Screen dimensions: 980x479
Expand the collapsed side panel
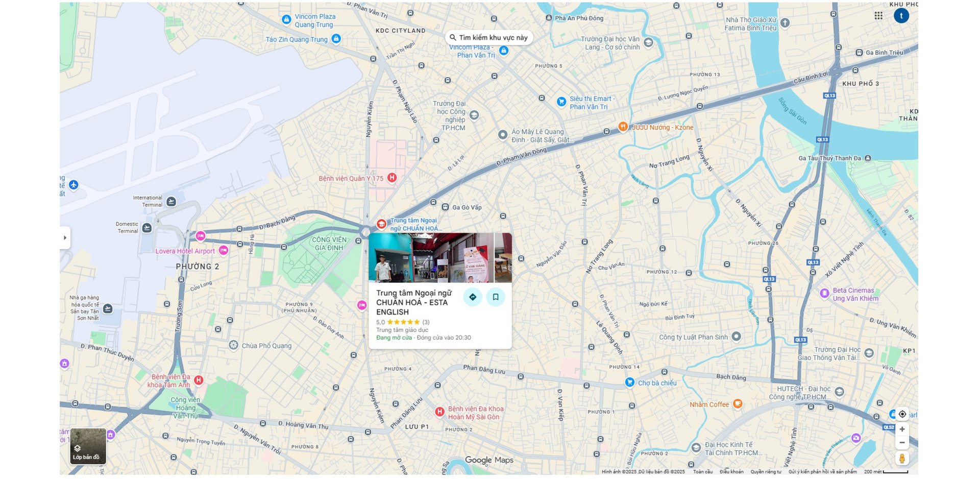click(65, 237)
